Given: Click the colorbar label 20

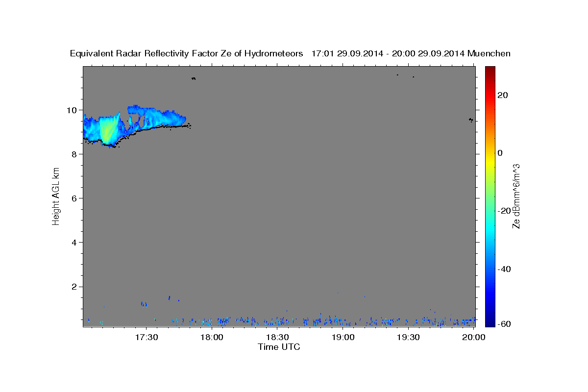Looking at the screenshot, I should [x=503, y=95].
